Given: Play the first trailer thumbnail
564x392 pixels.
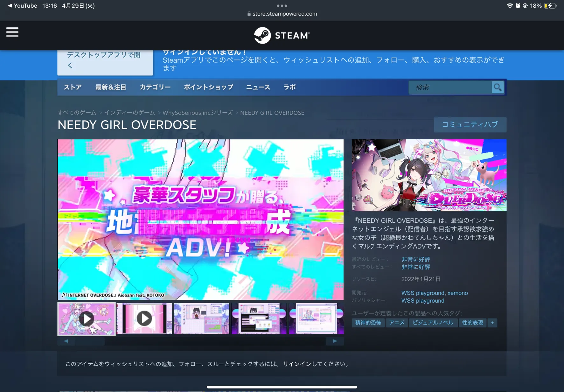Looking at the screenshot, I should [87, 319].
